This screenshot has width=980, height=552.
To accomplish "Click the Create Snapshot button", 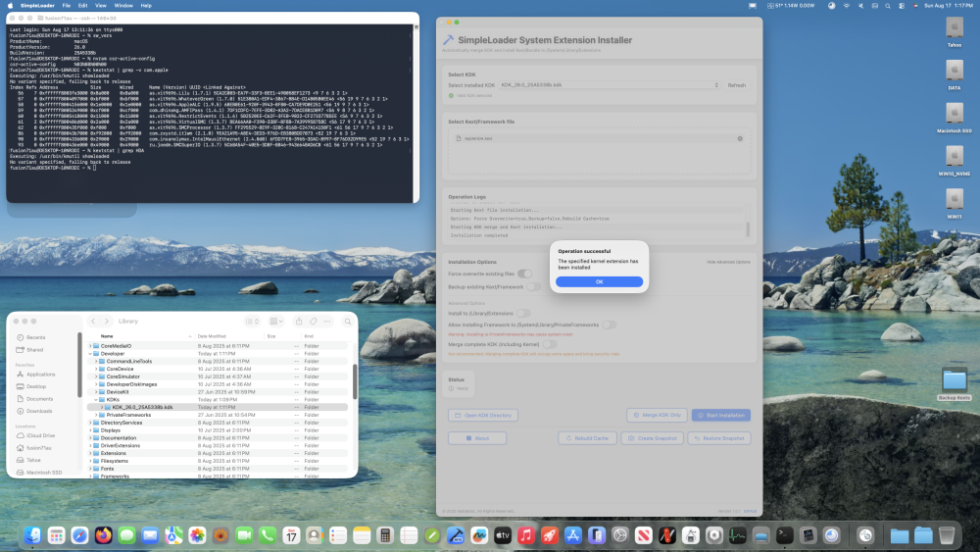I will 652,438.
